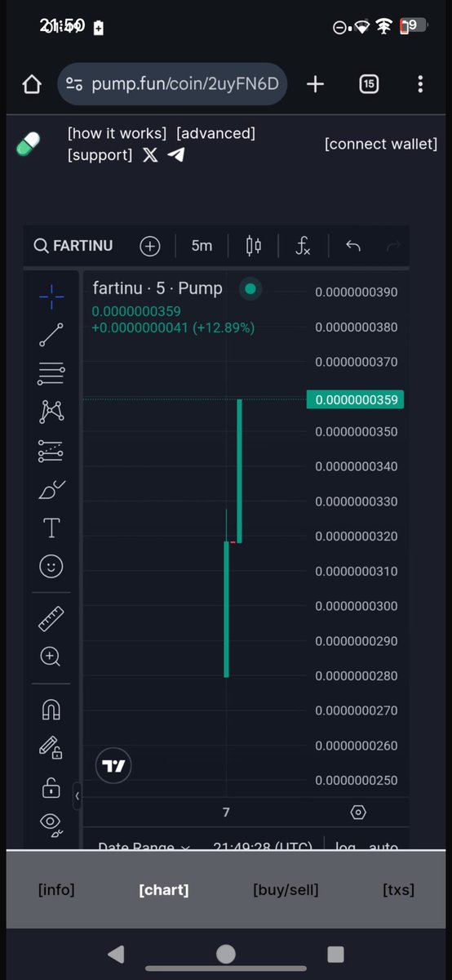
Task: Tap the Android back button
Action: (x=117, y=954)
